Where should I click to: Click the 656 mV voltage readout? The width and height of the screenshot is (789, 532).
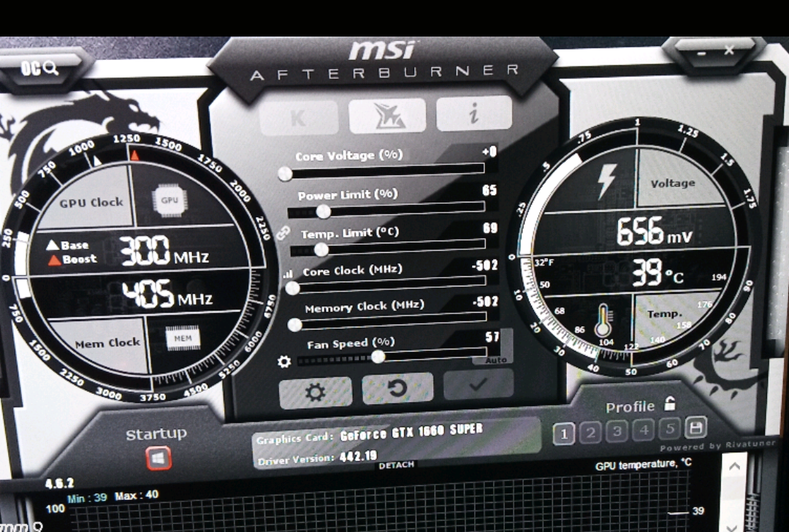pyautogui.click(x=654, y=232)
